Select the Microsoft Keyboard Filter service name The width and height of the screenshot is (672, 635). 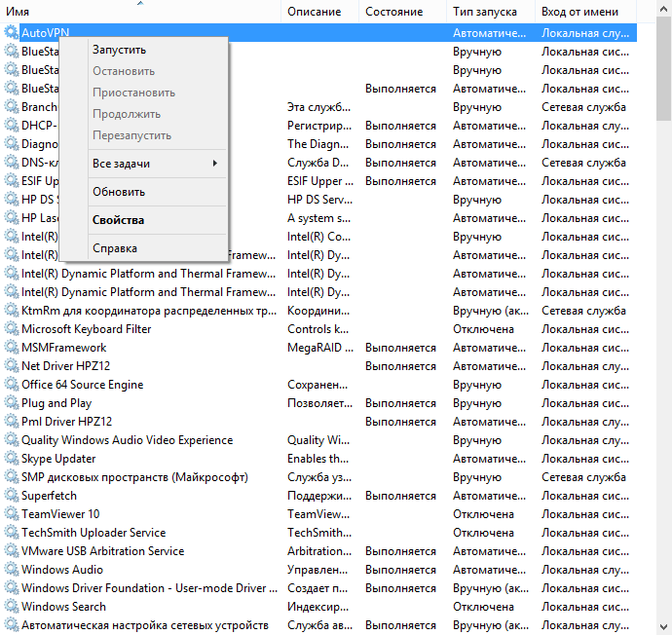[x=86, y=329]
